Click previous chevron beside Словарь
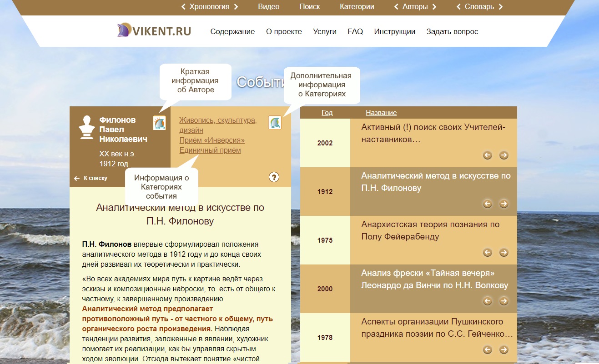 coord(459,7)
